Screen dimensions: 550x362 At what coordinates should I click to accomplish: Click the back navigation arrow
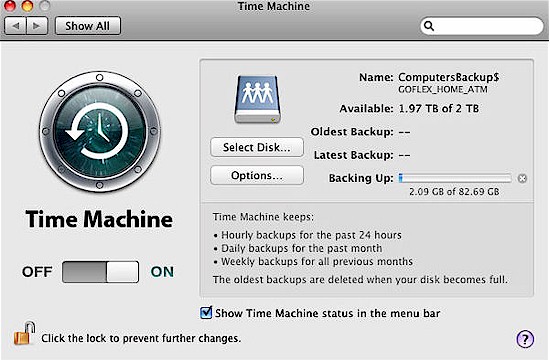click(15, 26)
